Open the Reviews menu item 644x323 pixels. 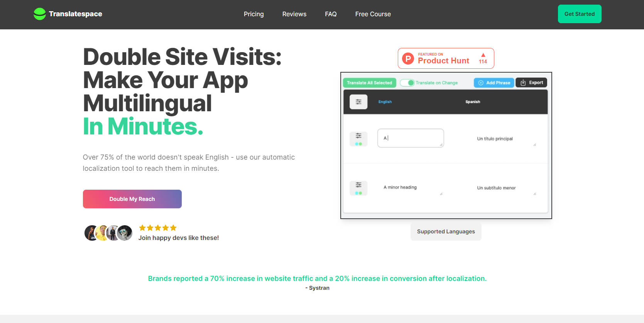coord(294,14)
